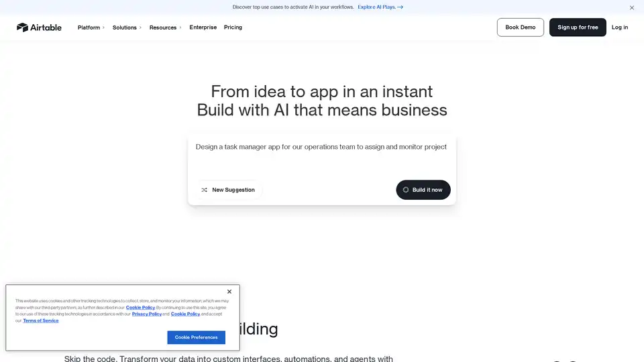Open the Log in page
The width and height of the screenshot is (644, 362).
[619, 27]
